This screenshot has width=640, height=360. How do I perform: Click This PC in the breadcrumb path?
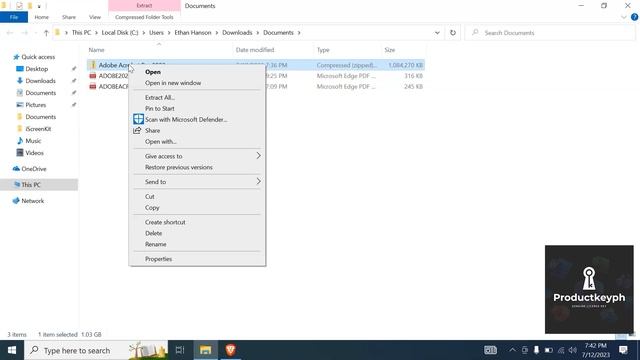(x=81, y=33)
